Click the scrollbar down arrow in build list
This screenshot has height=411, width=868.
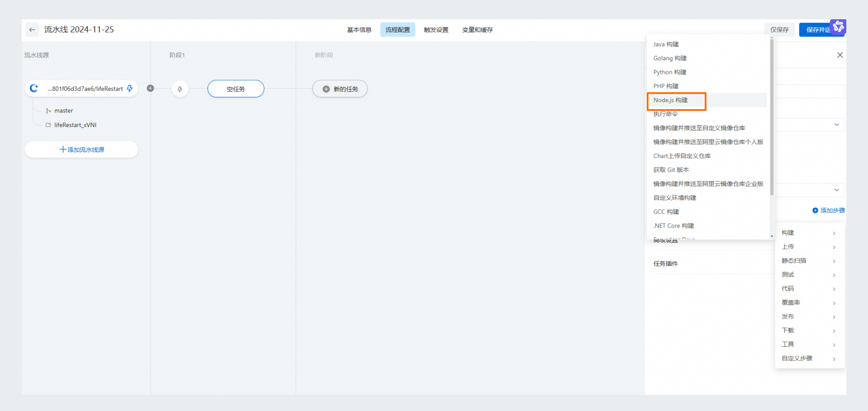tap(772, 236)
